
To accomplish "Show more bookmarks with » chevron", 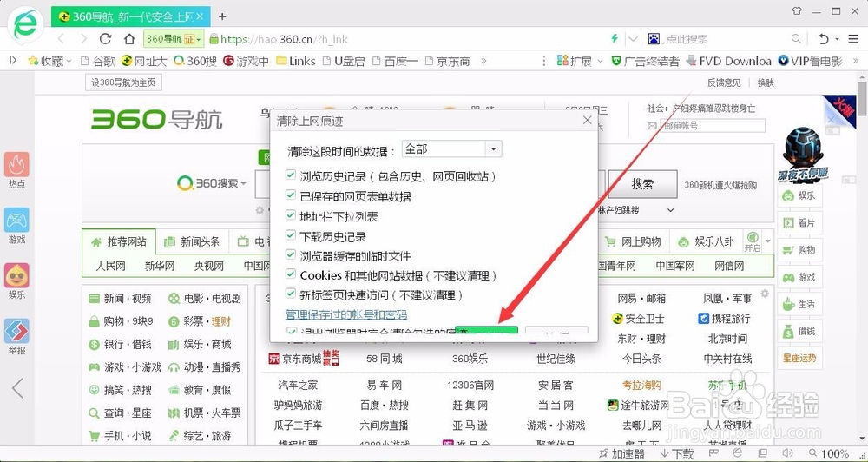I will pos(483,61).
